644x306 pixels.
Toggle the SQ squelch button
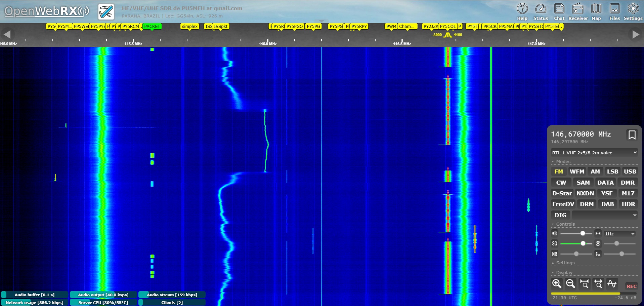click(x=555, y=243)
